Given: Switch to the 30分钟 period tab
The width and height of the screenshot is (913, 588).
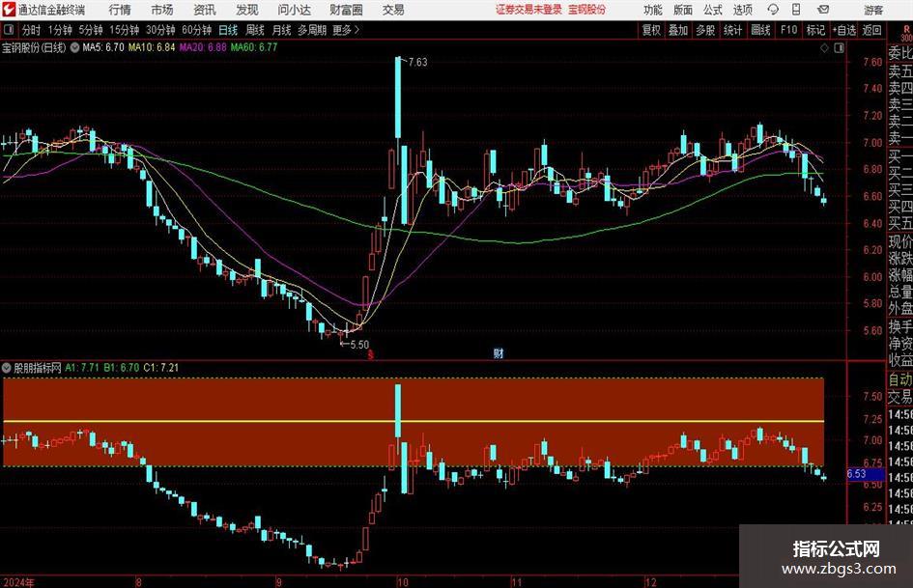Looking at the screenshot, I should (x=160, y=30).
